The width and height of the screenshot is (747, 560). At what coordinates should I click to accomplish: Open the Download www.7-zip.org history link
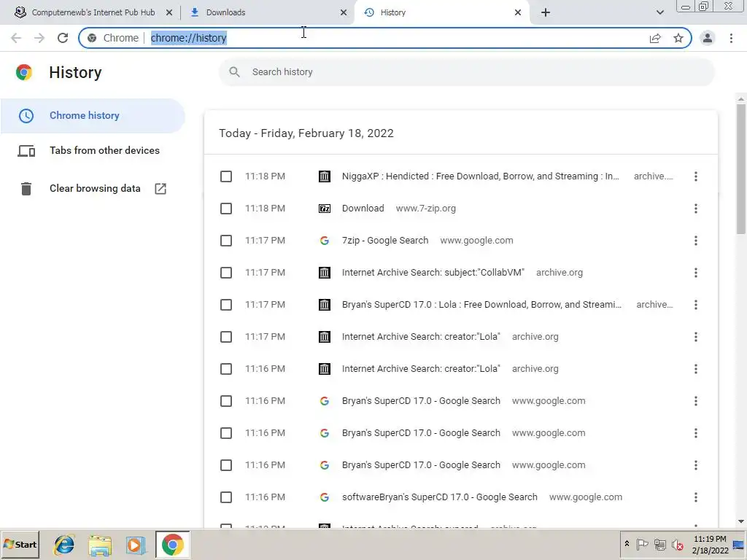pyautogui.click(x=363, y=209)
